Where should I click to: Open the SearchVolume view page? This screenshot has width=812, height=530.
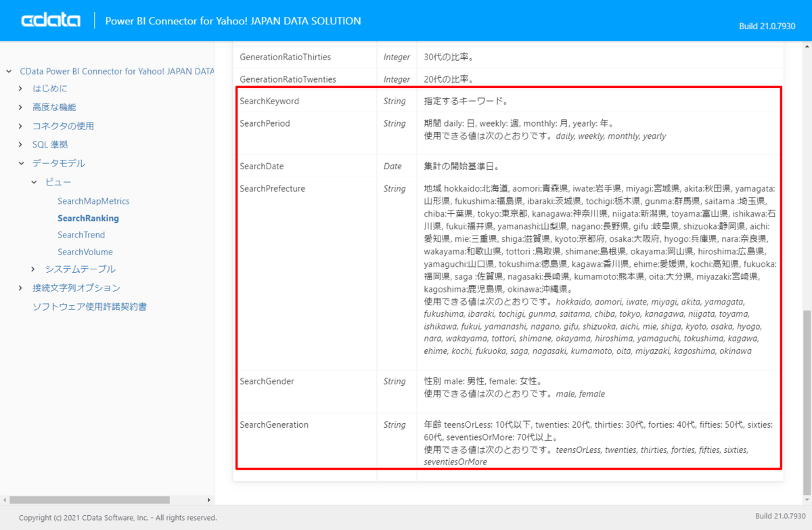pos(85,252)
